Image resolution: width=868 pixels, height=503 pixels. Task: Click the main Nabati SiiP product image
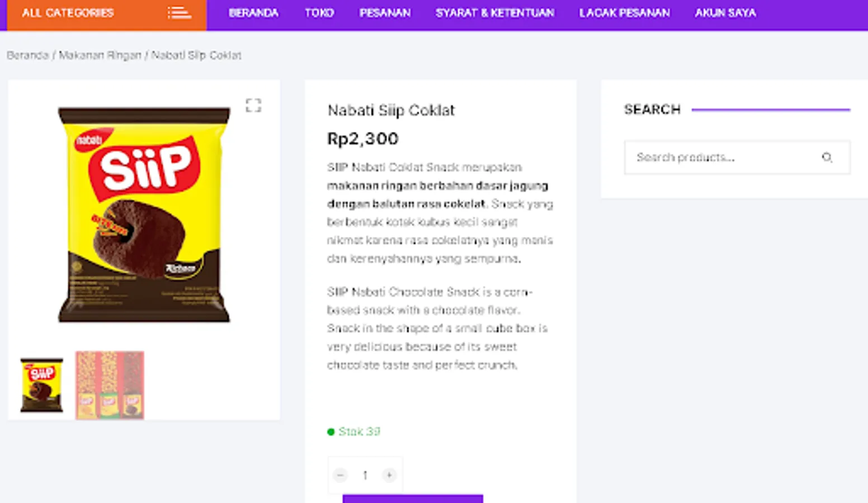pyautogui.click(x=144, y=215)
